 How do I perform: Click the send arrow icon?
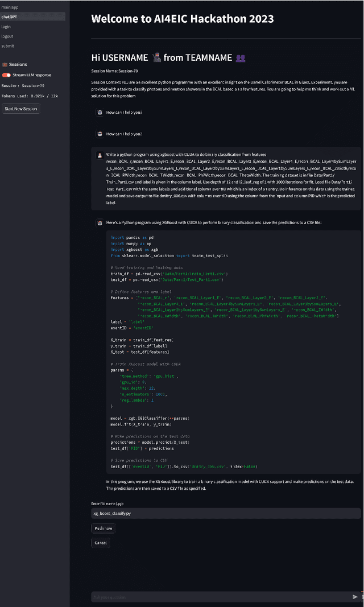click(x=355, y=597)
